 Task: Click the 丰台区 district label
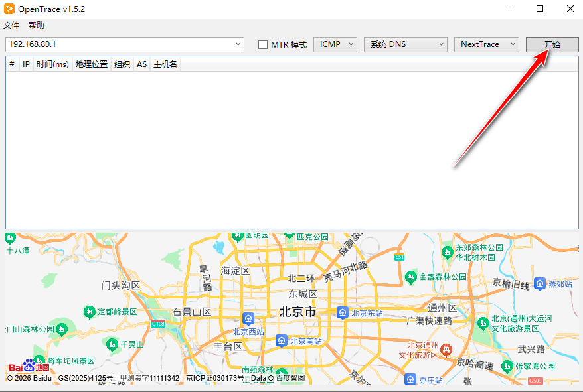(228, 347)
